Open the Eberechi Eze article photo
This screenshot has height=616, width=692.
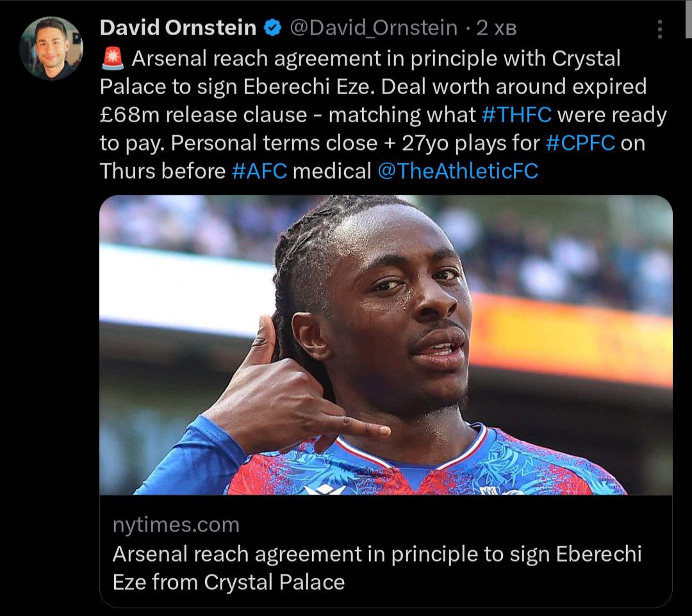point(386,346)
